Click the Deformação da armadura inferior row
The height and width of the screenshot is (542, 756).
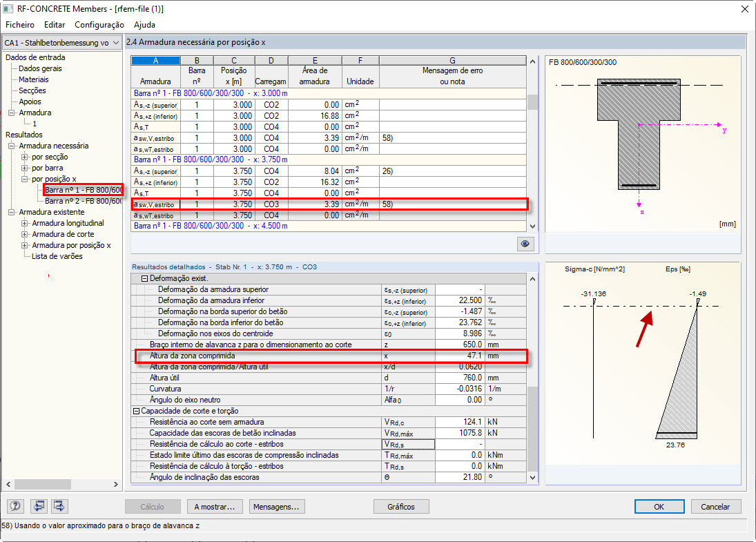point(329,301)
